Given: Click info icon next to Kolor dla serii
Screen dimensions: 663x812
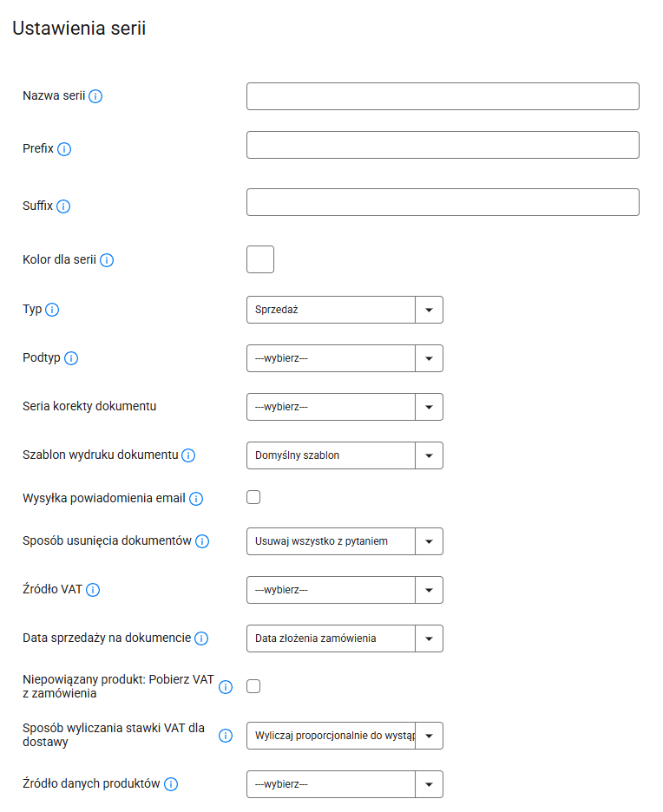Looking at the screenshot, I should point(107,259).
